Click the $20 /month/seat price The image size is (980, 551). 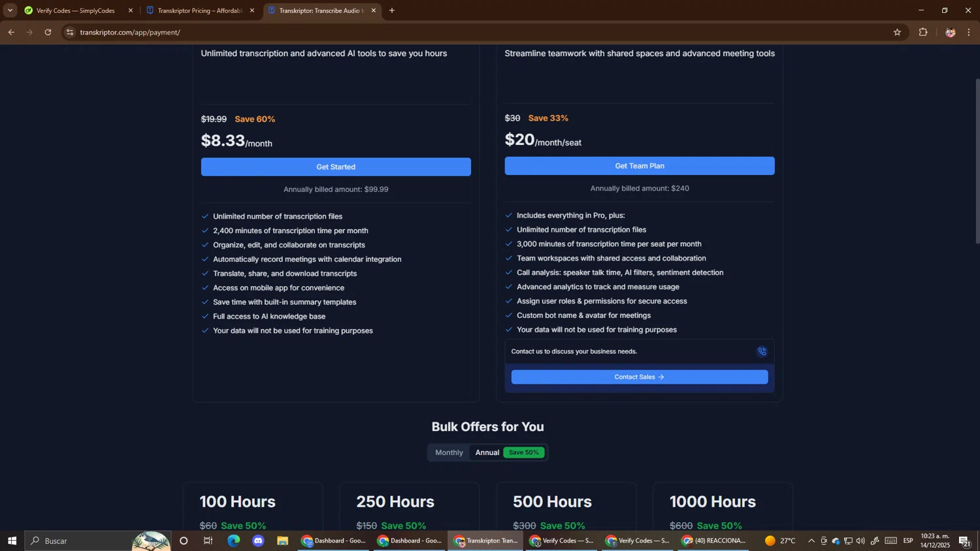[x=543, y=140]
